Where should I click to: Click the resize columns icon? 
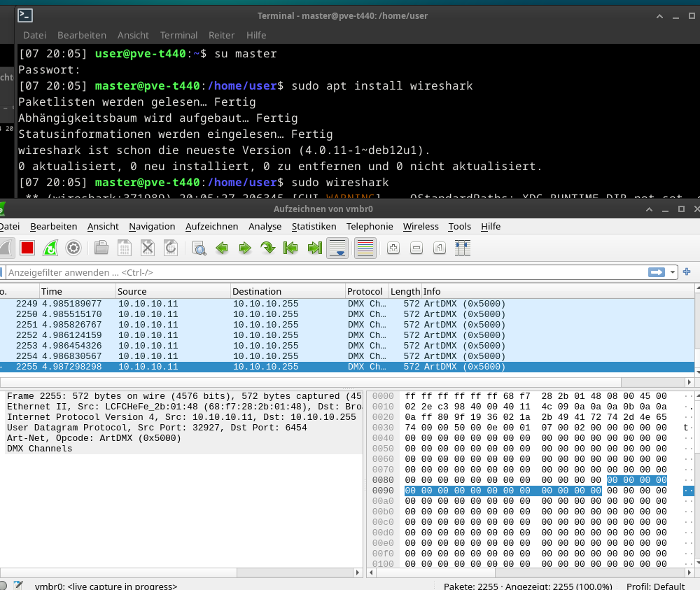pyautogui.click(x=462, y=248)
